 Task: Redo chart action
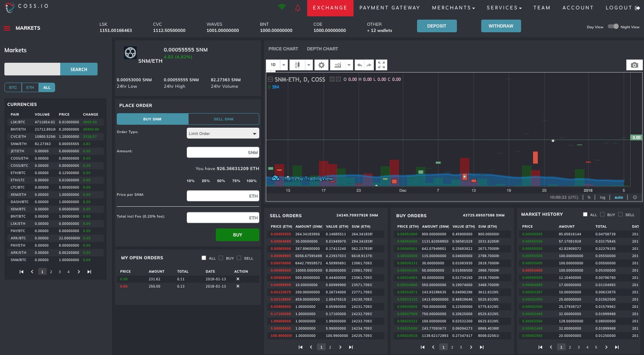pos(369,65)
